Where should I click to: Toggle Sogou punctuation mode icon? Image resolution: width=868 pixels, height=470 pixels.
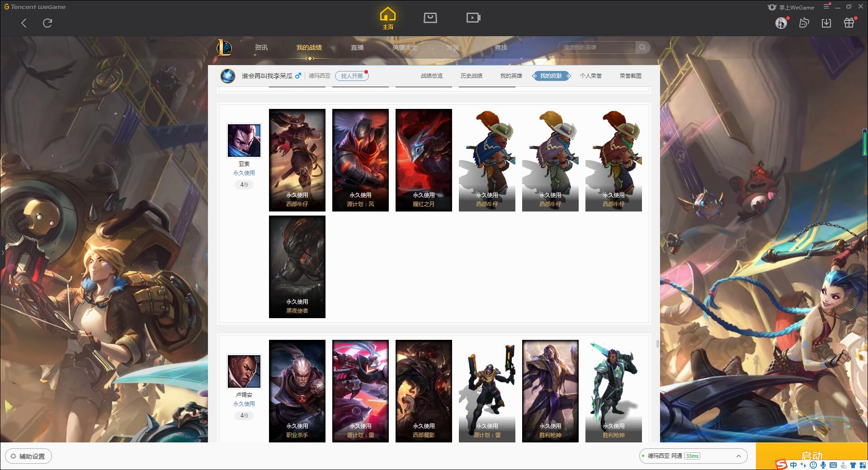(x=803, y=465)
